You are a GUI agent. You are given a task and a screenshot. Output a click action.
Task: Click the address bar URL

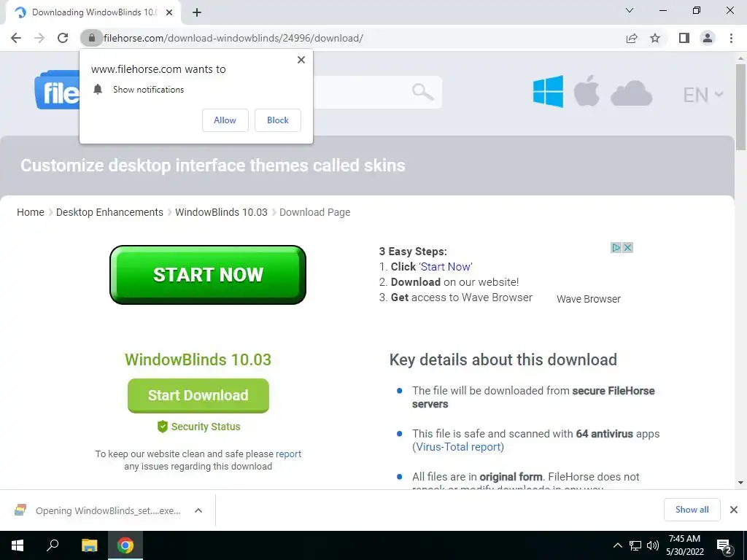pyautogui.click(x=233, y=38)
